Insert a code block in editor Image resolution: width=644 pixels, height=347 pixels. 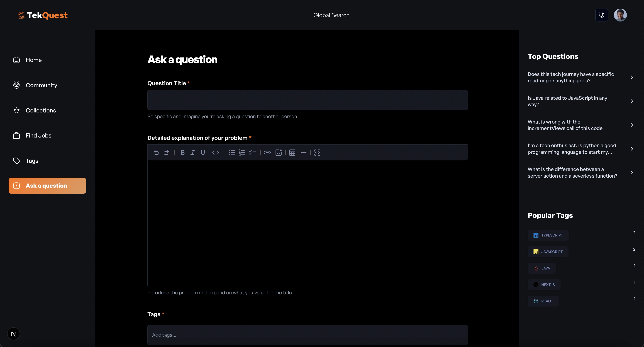tap(317, 153)
